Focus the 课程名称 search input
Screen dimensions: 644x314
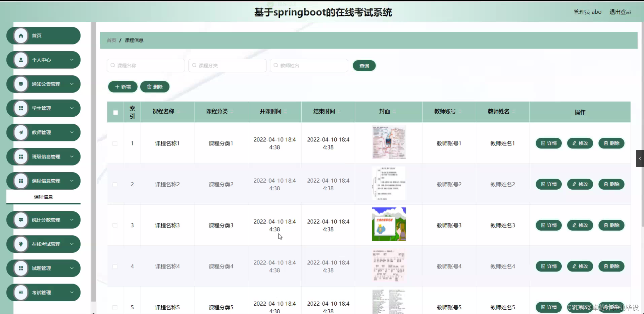pos(146,65)
